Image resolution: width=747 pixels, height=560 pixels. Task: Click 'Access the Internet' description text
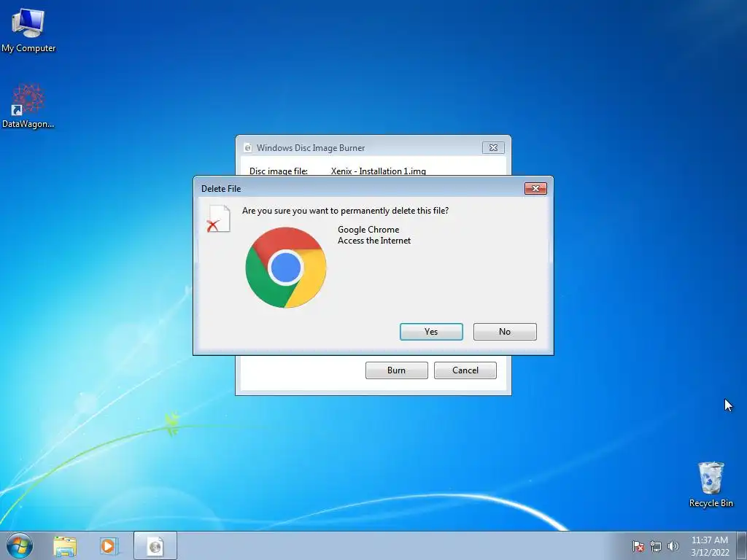pyautogui.click(x=374, y=241)
